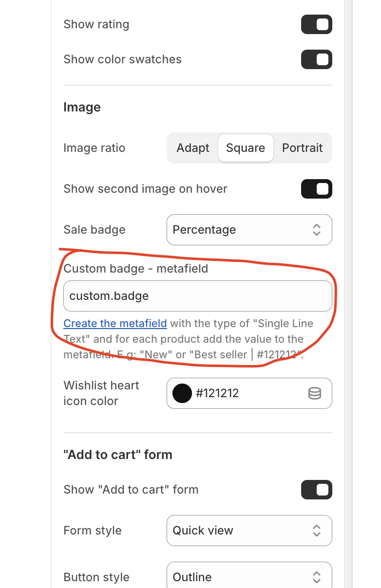Turn off Show color swatches
This screenshot has height=588, width=381.
(316, 59)
